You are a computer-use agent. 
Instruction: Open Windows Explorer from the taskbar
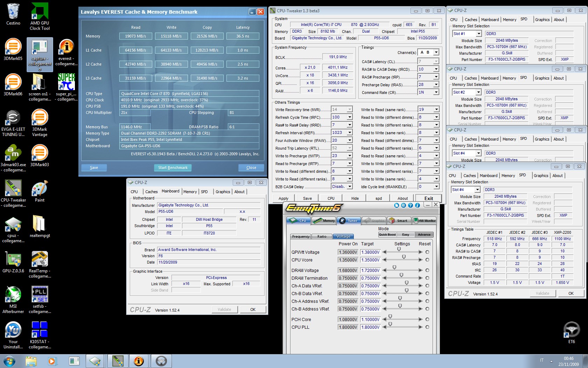pos(31,361)
